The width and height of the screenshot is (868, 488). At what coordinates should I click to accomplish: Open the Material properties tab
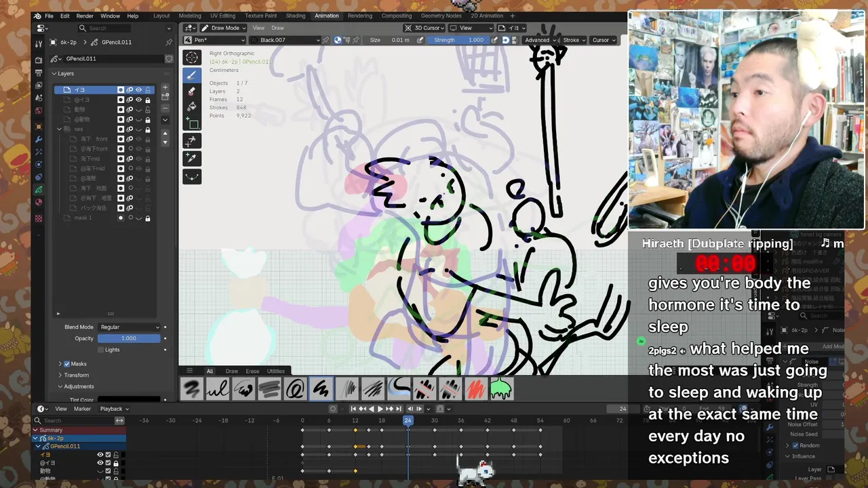[39, 202]
